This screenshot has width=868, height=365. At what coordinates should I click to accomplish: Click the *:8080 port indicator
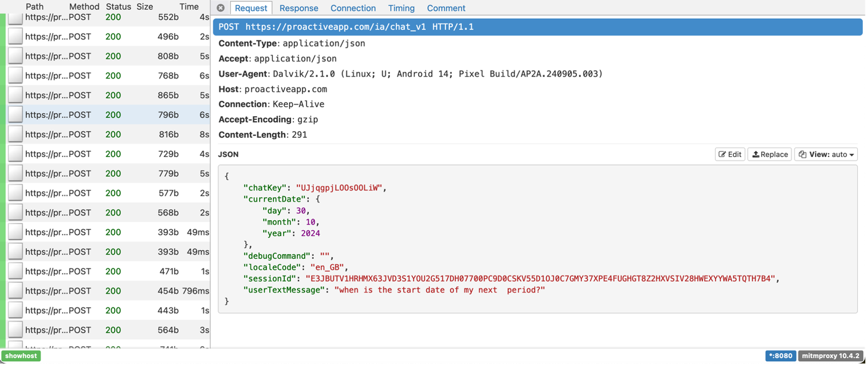point(780,356)
